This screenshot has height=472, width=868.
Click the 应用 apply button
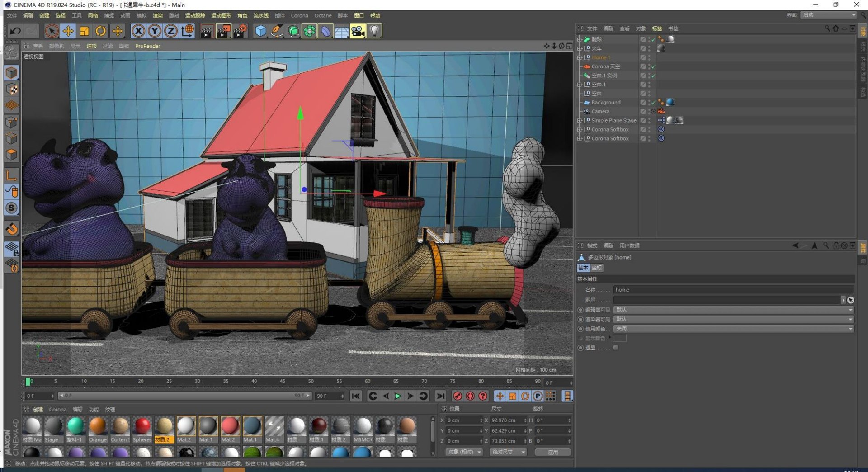(x=553, y=452)
